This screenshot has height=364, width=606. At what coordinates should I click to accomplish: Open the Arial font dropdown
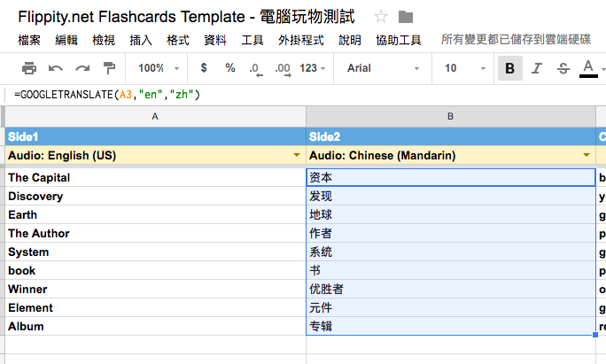(383, 68)
